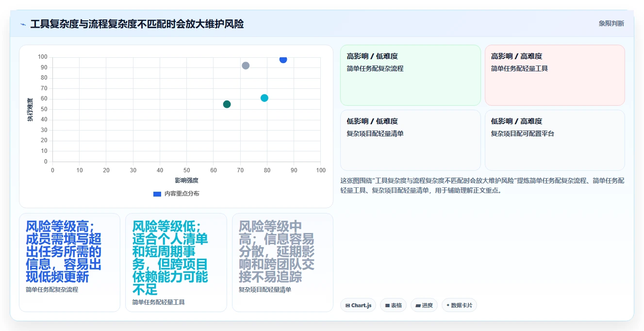This screenshot has width=644, height=331.
Task: Click the Chart.js tag chip
Action: (x=358, y=305)
